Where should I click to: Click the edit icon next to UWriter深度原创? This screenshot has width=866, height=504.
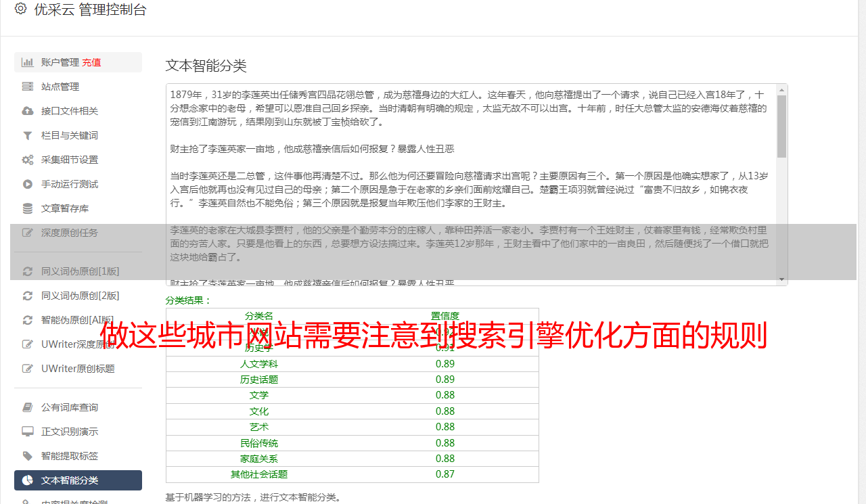point(28,344)
